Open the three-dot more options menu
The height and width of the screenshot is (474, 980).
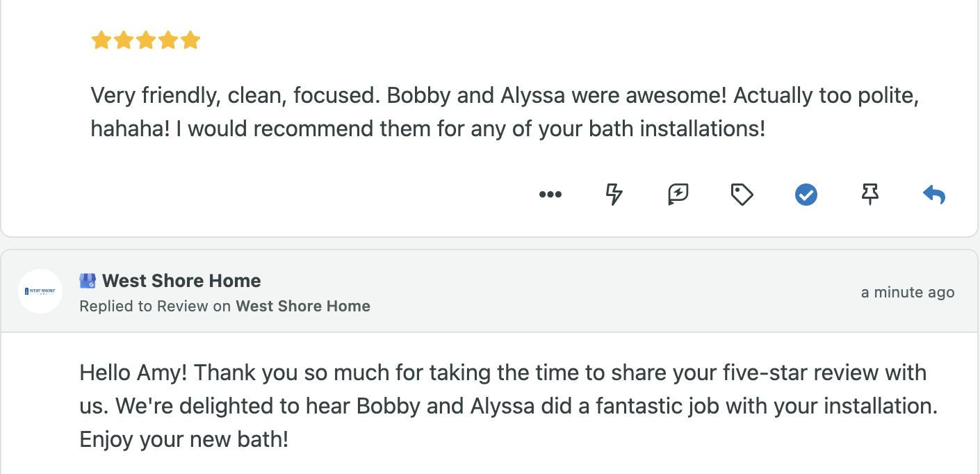(x=550, y=195)
